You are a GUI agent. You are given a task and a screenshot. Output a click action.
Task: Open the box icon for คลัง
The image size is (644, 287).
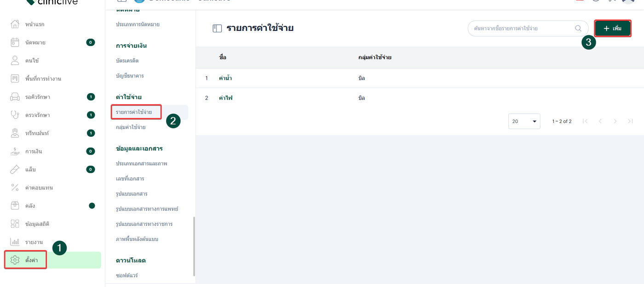point(15,205)
